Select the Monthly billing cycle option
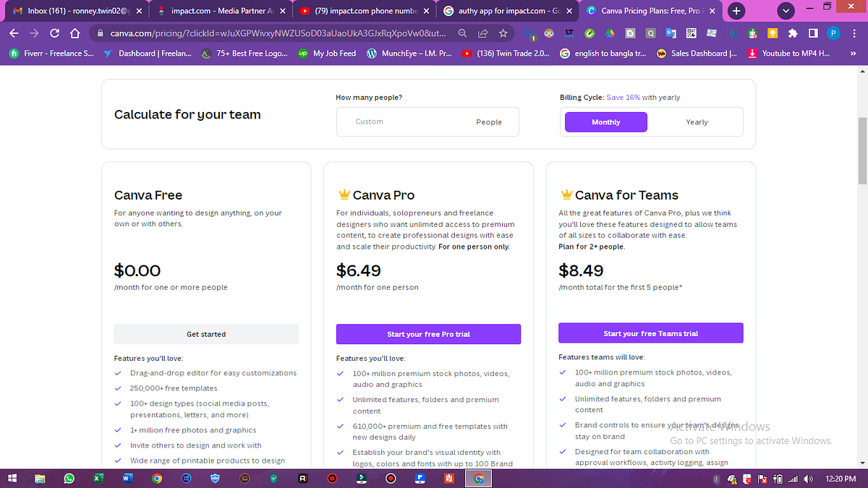 (x=605, y=121)
